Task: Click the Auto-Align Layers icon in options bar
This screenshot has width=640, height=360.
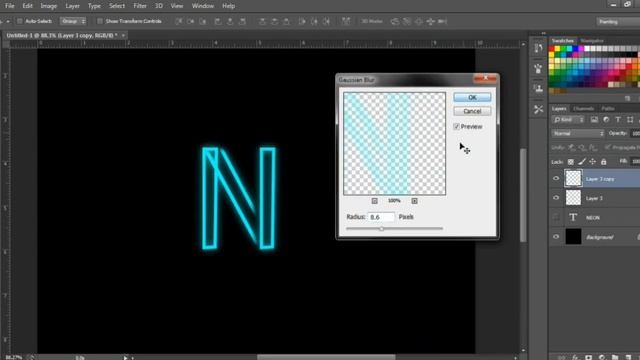Action: point(346,21)
